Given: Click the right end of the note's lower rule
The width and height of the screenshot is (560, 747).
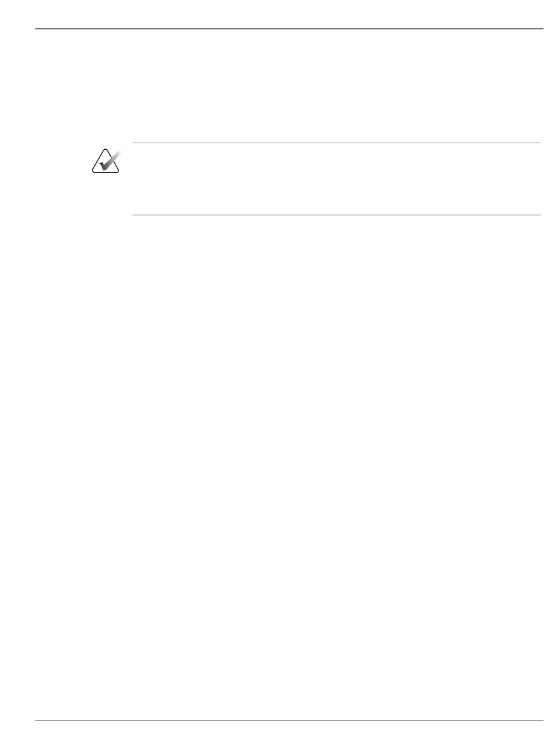Looking at the screenshot, I should [x=539, y=215].
